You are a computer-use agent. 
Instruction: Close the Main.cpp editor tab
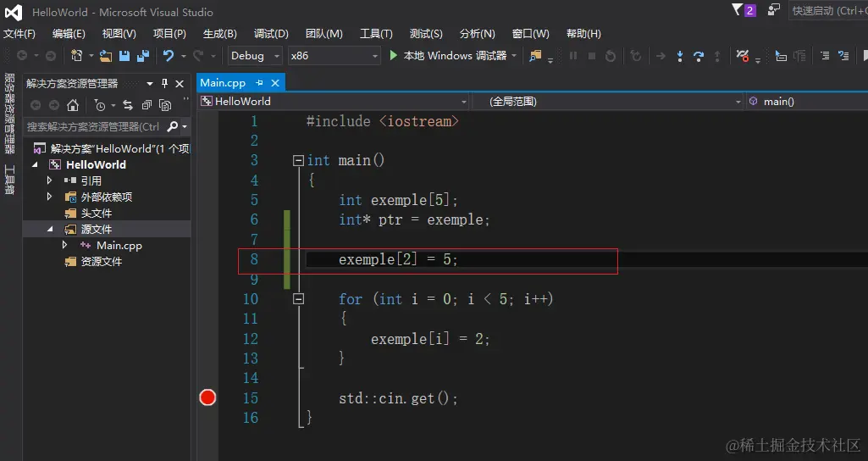275,83
